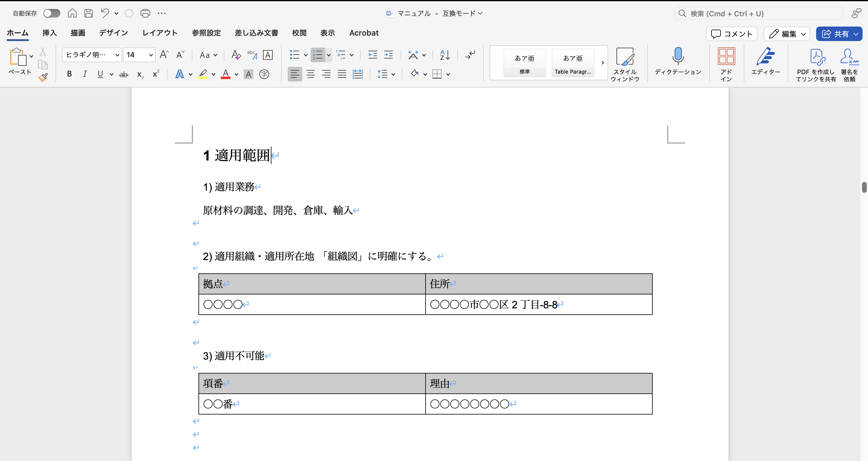Image resolution: width=868 pixels, height=461 pixels.
Task: Open the font size dropdown
Action: (x=150, y=55)
